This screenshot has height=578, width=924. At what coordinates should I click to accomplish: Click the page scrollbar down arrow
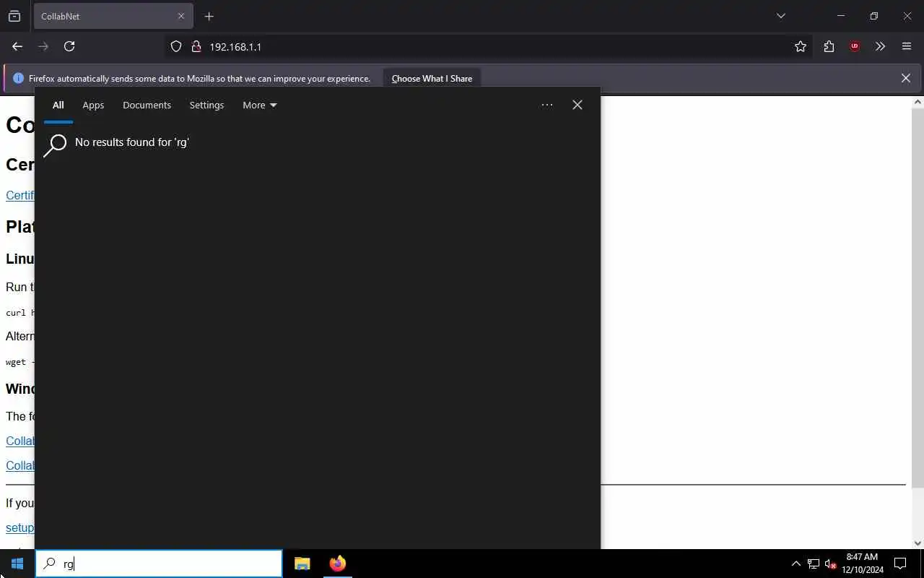click(x=918, y=543)
